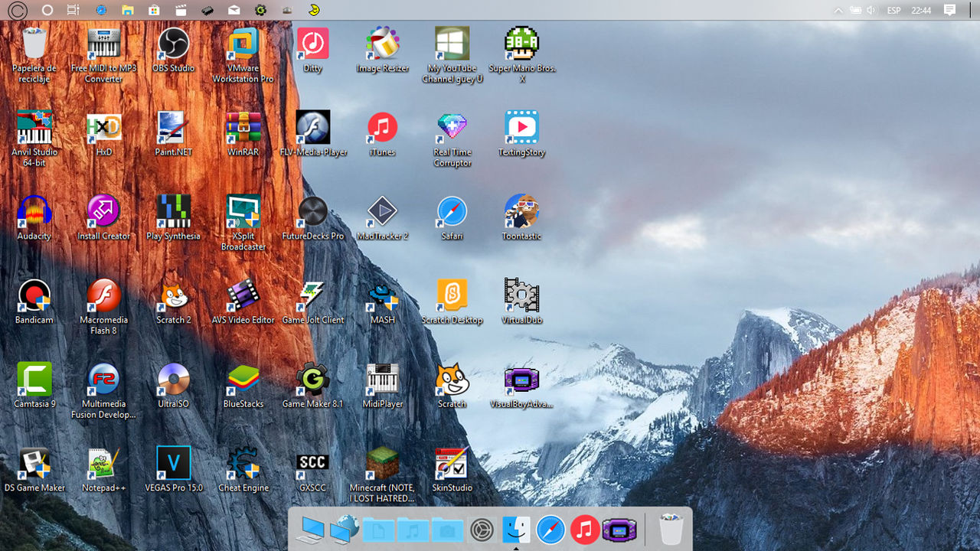Viewport: 980px width, 551px height.
Task: Open the red Music icon in dock
Action: 584,529
